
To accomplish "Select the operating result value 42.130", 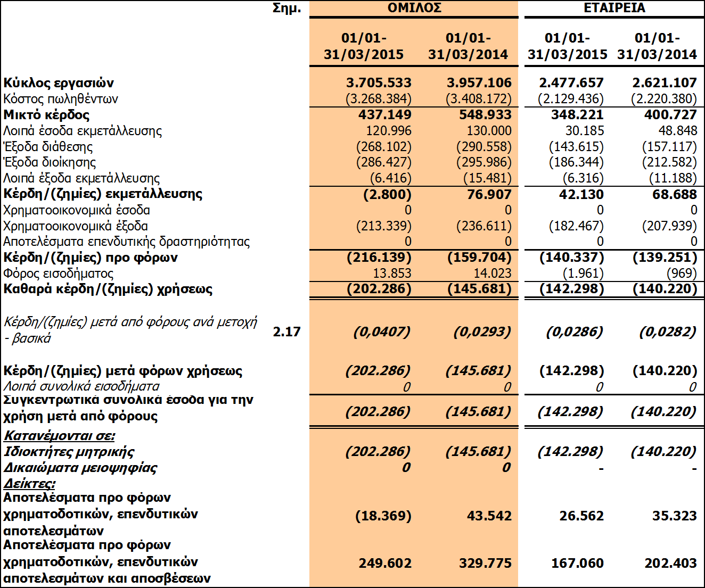I will coord(581,194).
